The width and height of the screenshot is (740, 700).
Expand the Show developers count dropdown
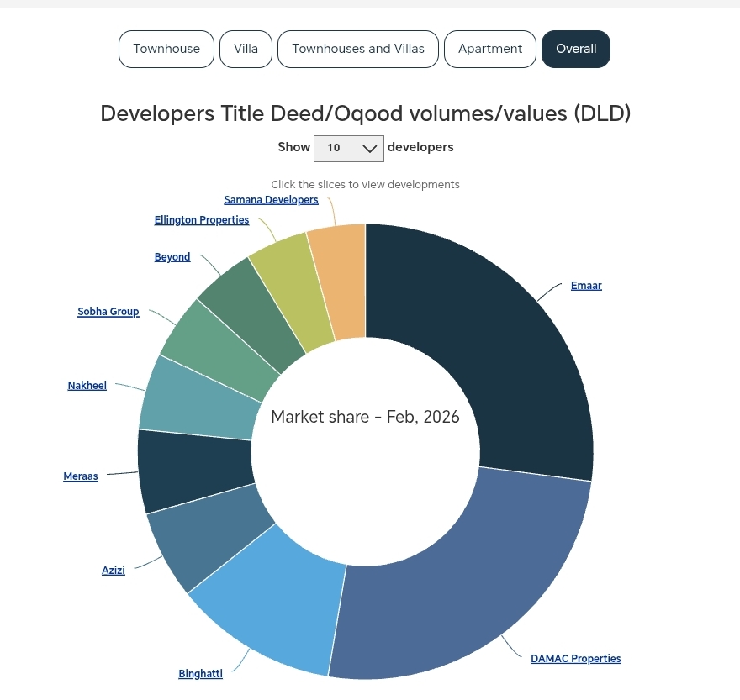tap(349, 148)
